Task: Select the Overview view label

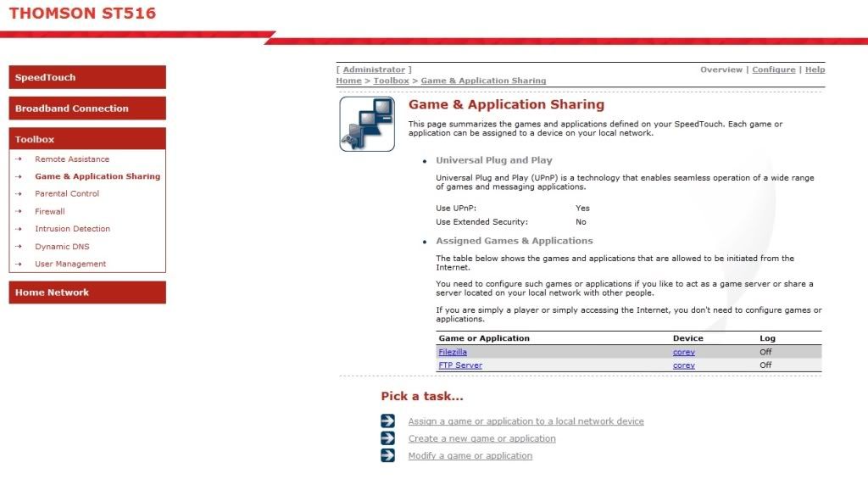Action: [721, 70]
